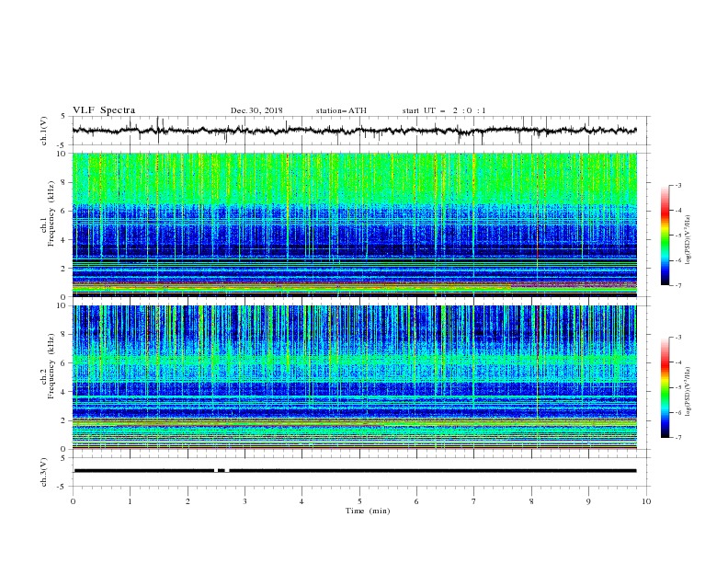Click ch.2 colorbar '-7' tick value
Screen dimensions: 728x563
677,438
